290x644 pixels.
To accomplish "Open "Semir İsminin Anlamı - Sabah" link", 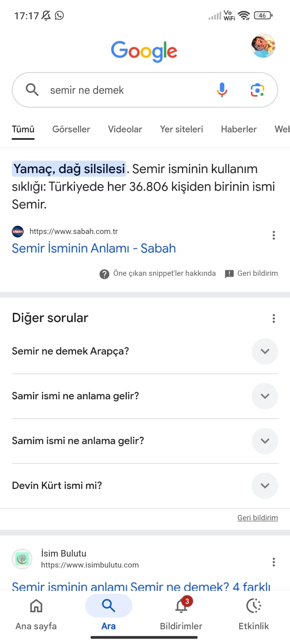I will (94, 248).
